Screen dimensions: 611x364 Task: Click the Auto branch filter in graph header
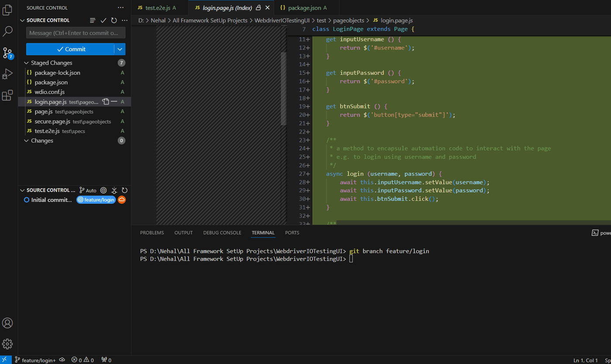pyautogui.click(x=88, y=191)
